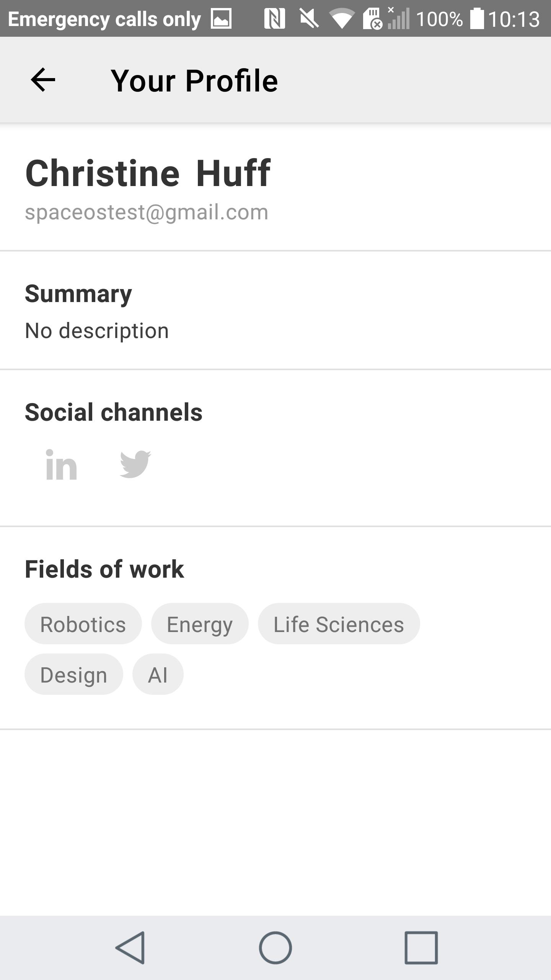Viewport: 551px width, 980px height.
Task: Open the Twitter bird icon
Action: pos(135,464)
